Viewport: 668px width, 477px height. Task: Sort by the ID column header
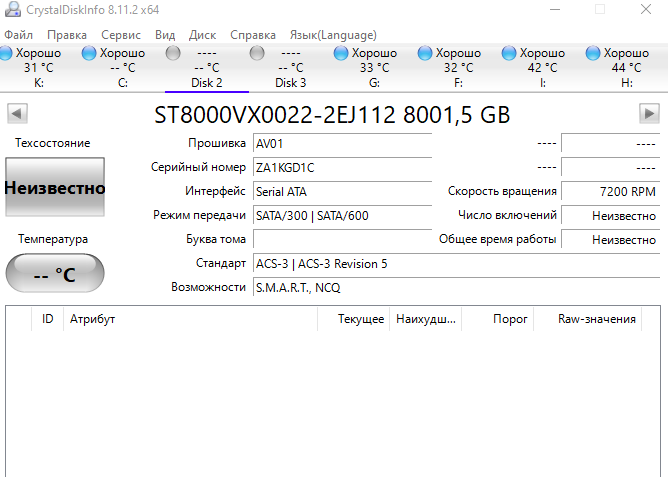47,319
